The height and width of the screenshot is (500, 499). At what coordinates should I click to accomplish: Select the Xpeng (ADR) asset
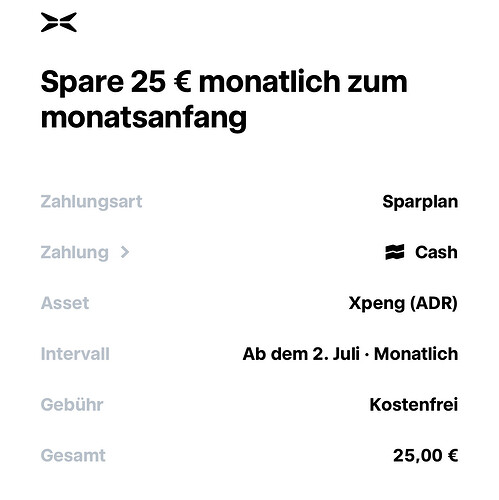point(403,303)
